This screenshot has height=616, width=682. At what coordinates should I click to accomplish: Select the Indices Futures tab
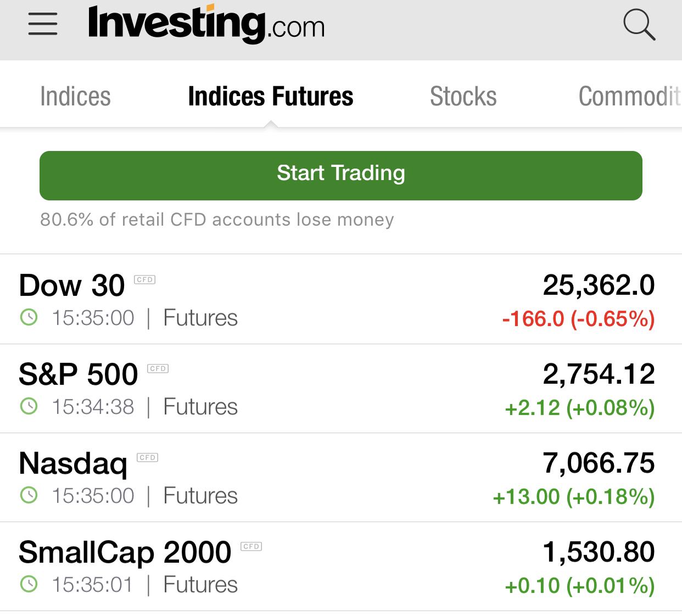271,97
